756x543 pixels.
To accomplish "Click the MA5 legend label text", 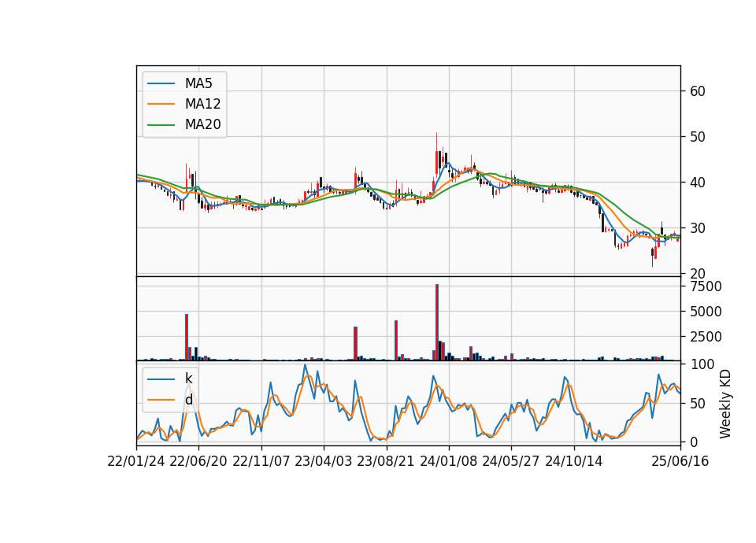I will click(198, 83).
